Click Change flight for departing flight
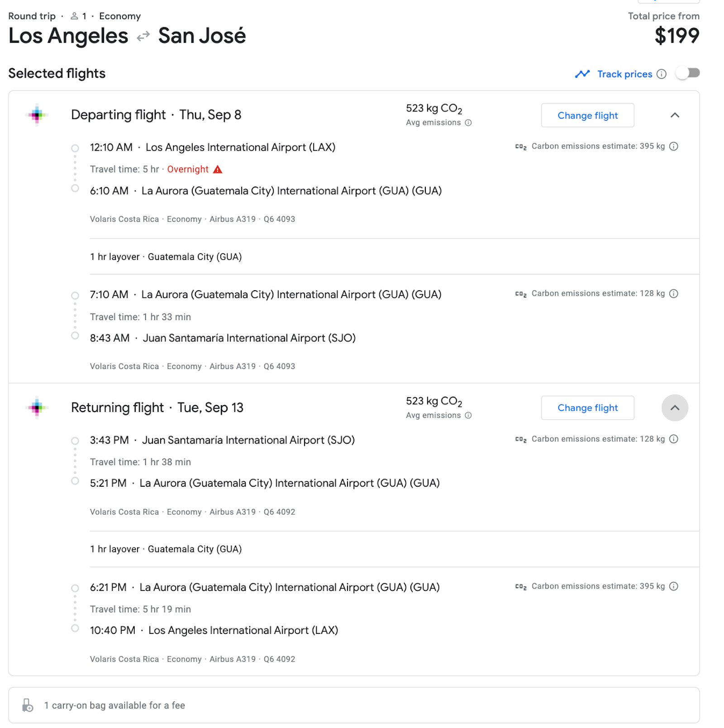724x728 pixels. tap(587, 115)
